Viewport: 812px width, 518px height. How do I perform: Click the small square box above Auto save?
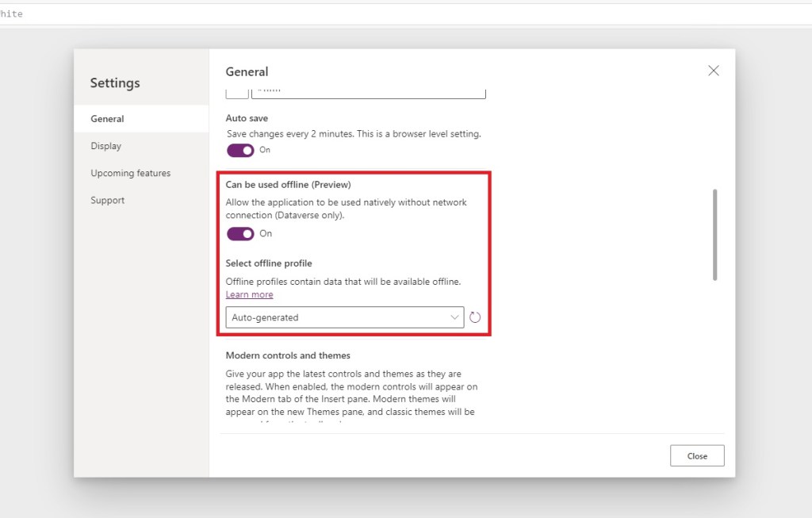click(x=236, y=93)
